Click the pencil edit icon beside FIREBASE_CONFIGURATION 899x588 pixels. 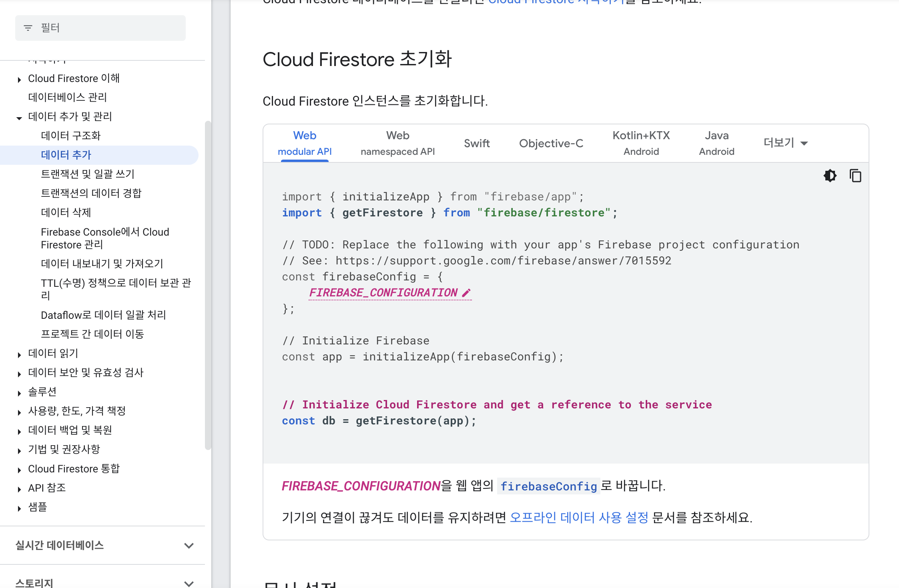(x=466, y=293)
